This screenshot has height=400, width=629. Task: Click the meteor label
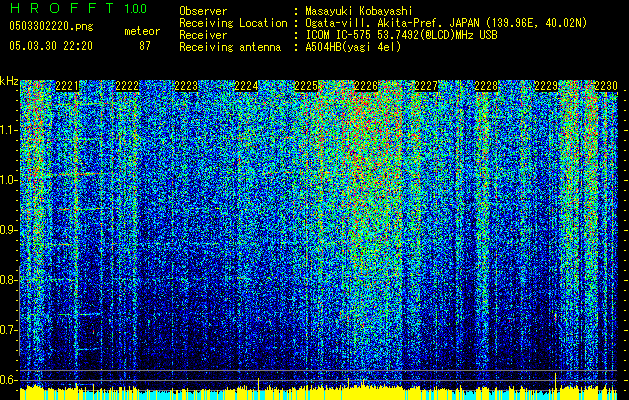(142, 31)
